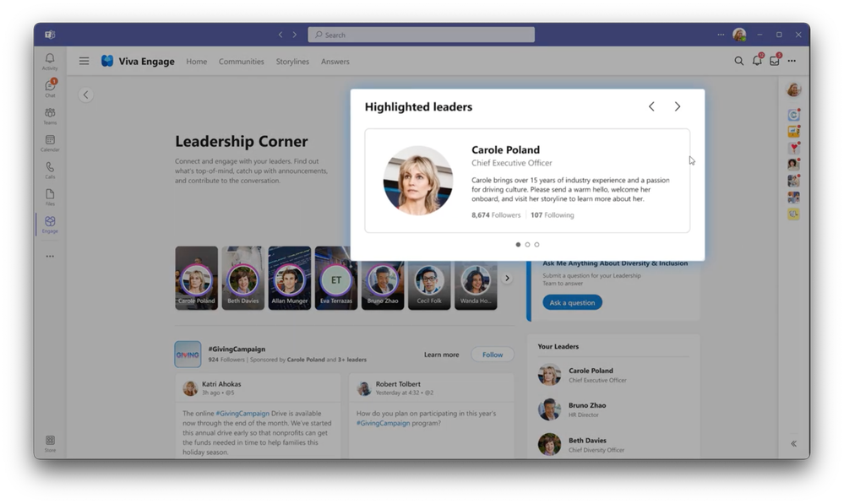Viewport: 844px width, 504px height.
Task: Open the Viva Engage inbox icon
Action: coord(775,60)
